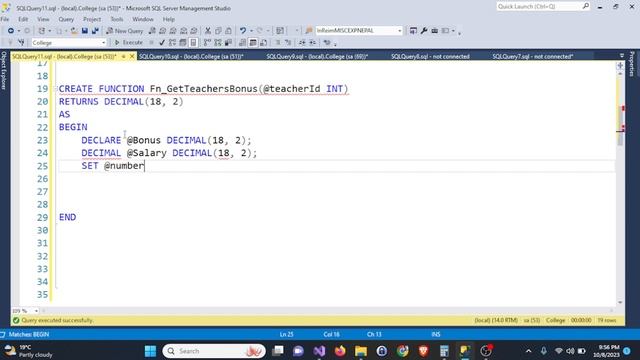Click the Uncomment selected lines icon

[x=288, y=42]
